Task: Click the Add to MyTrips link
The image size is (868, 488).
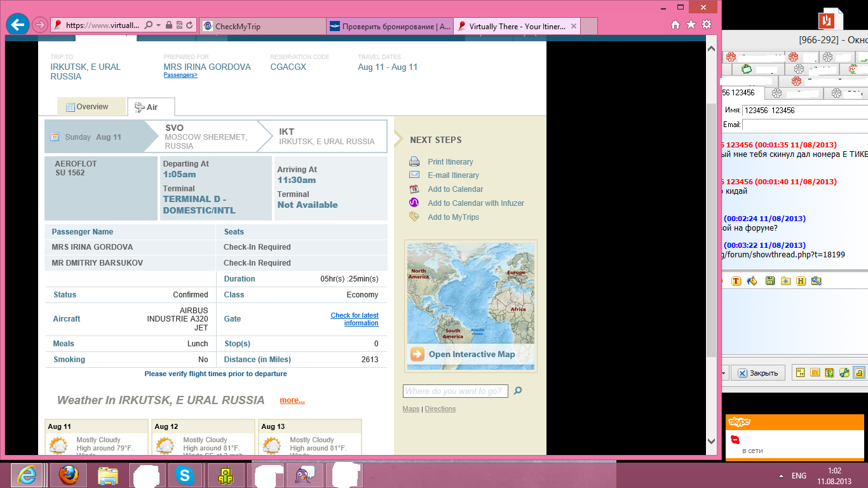Action: (453, 217)
